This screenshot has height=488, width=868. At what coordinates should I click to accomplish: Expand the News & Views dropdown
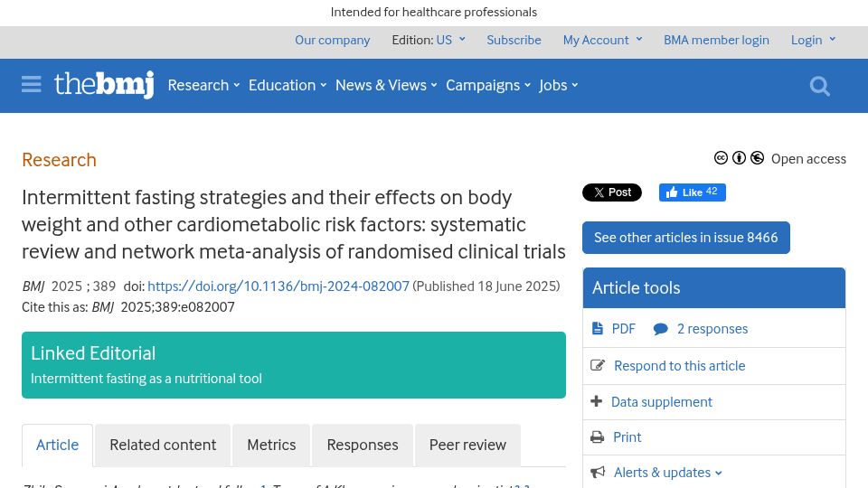(386, 85)
